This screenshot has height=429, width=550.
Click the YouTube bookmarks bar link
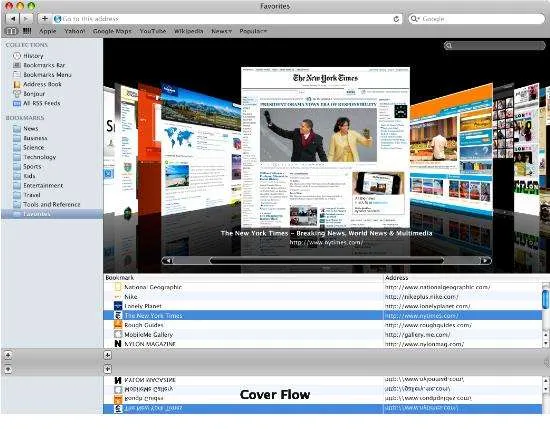click(153, 31)
